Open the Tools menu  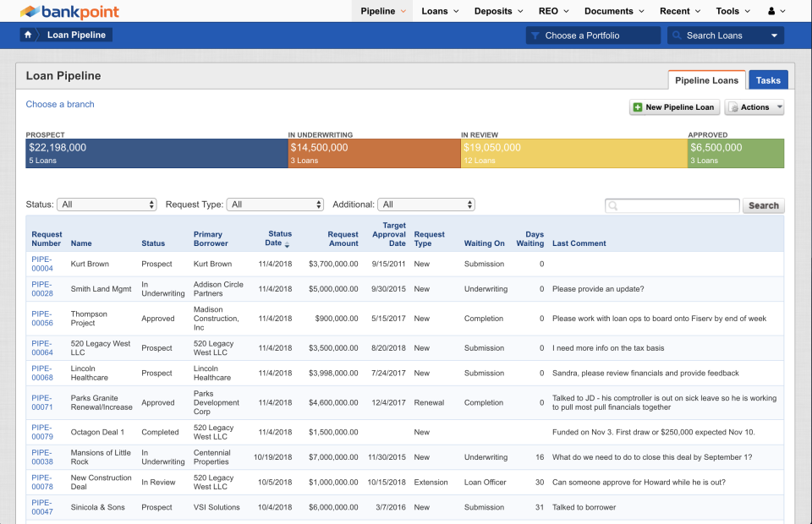pyautogui.click(x=731, y=11)
